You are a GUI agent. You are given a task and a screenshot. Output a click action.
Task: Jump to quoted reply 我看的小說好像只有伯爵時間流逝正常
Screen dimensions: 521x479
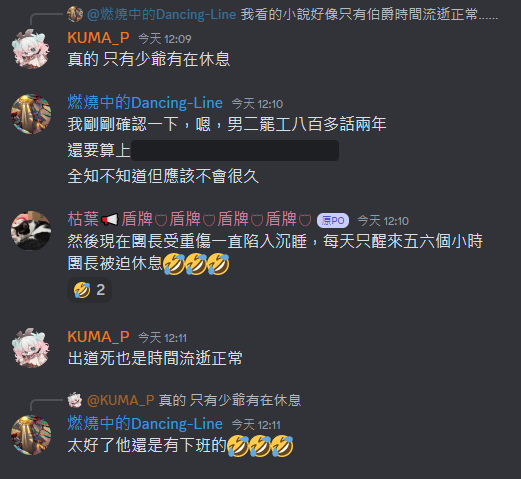tap(369, 14)
